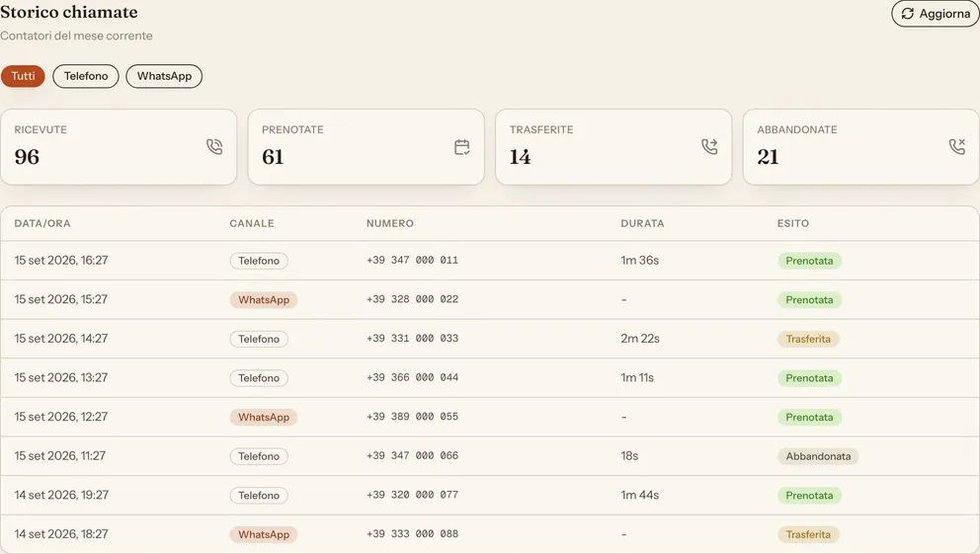This screenshot has height=554, width=980.
Task: Select the row dated 14 set 2026, 18:27
Action: click(x=490, y=534)
